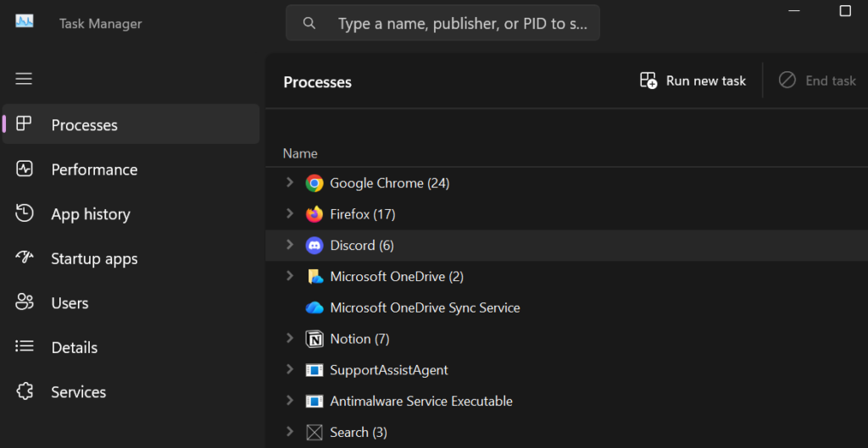Viewport: 868px width, 448px height.
Task: Click the Firefox process icon
Action: (314, 214)
